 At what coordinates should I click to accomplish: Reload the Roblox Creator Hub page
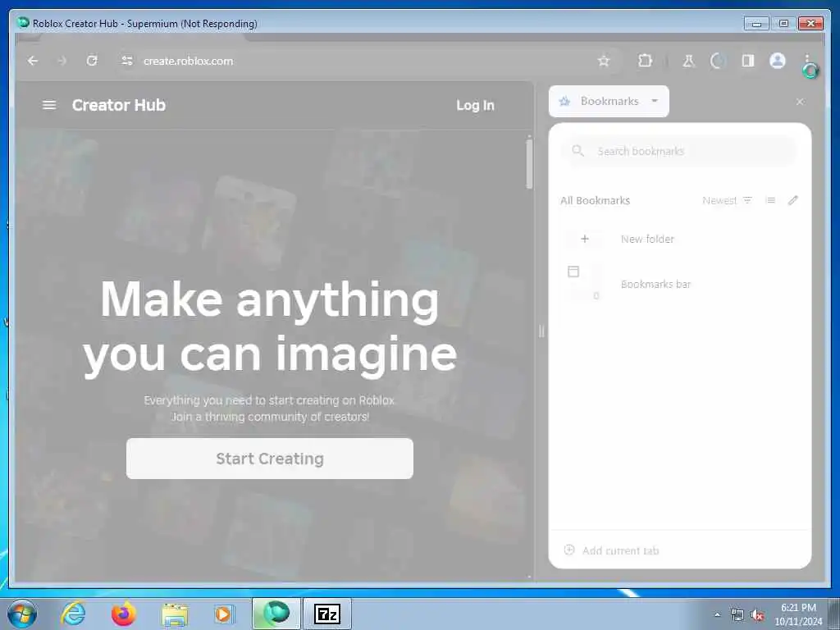(92, 61)
